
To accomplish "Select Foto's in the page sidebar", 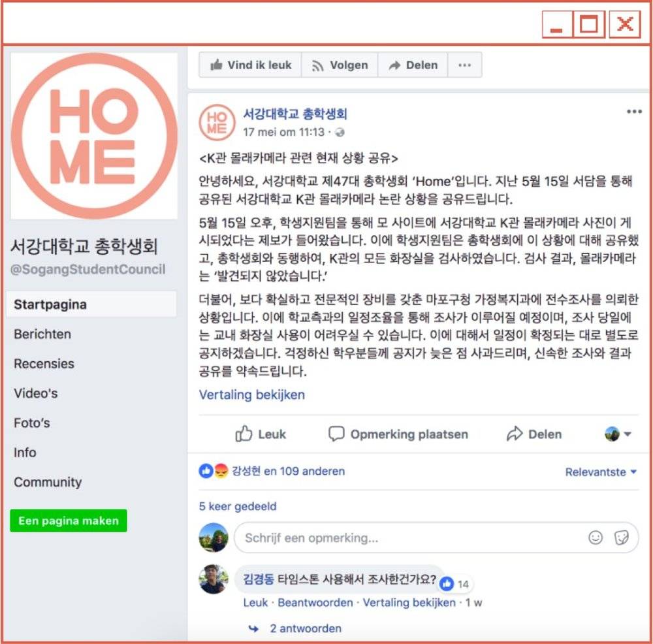I will tap(31, 423).
